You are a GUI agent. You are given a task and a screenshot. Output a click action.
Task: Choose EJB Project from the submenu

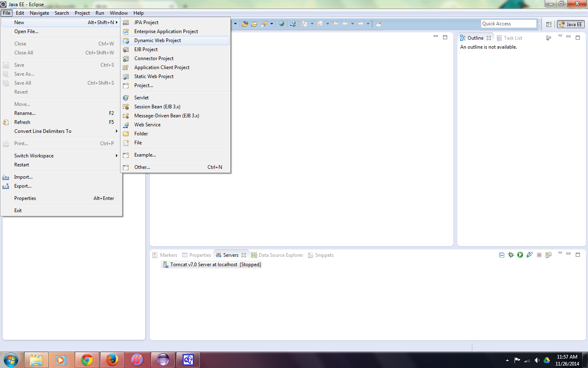click(x=176, y=49)
